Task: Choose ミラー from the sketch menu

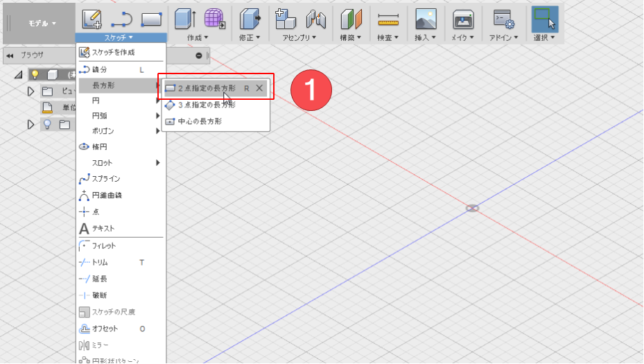Action: click(x=121, y=345)
